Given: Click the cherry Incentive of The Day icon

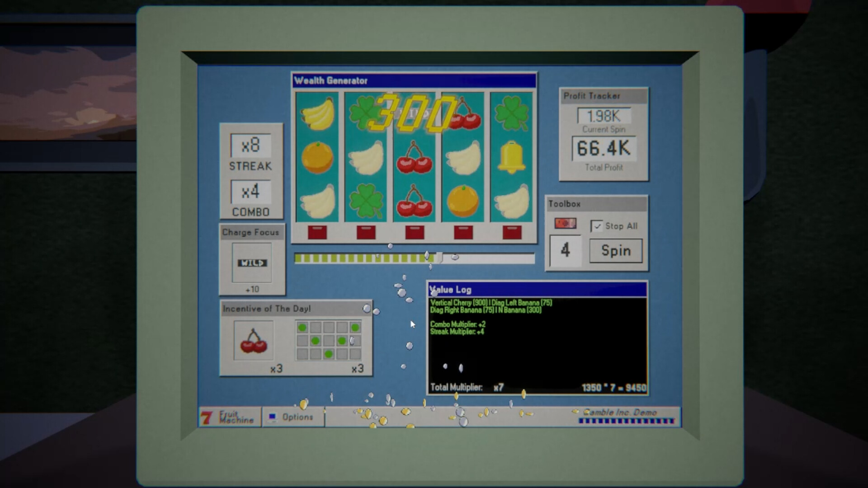Looking at the screenshot, I should click(253, 341).
